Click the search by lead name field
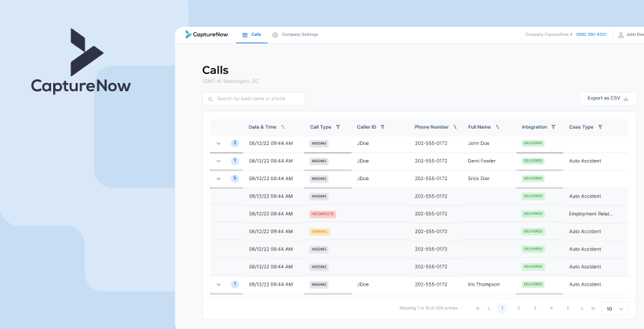The height and width of the screenshot is (329, 644). [254, 99]
